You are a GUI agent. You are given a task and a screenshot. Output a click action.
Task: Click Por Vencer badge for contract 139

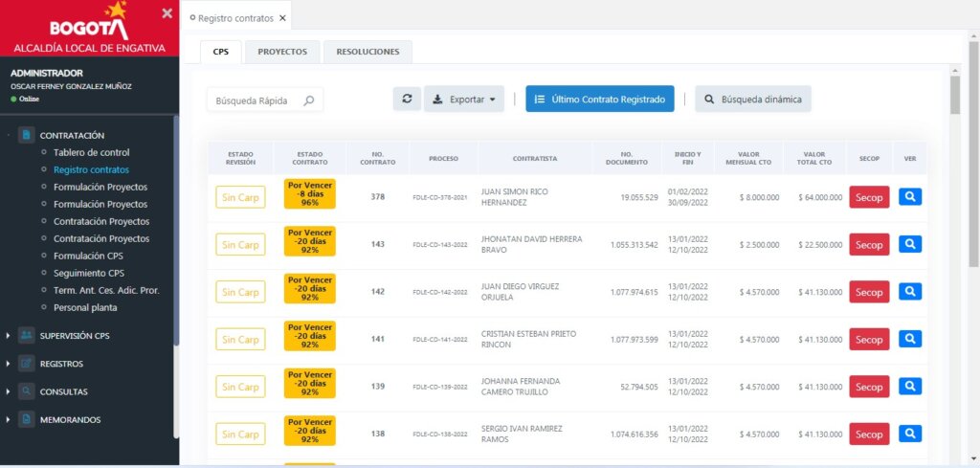click(310, 384)
